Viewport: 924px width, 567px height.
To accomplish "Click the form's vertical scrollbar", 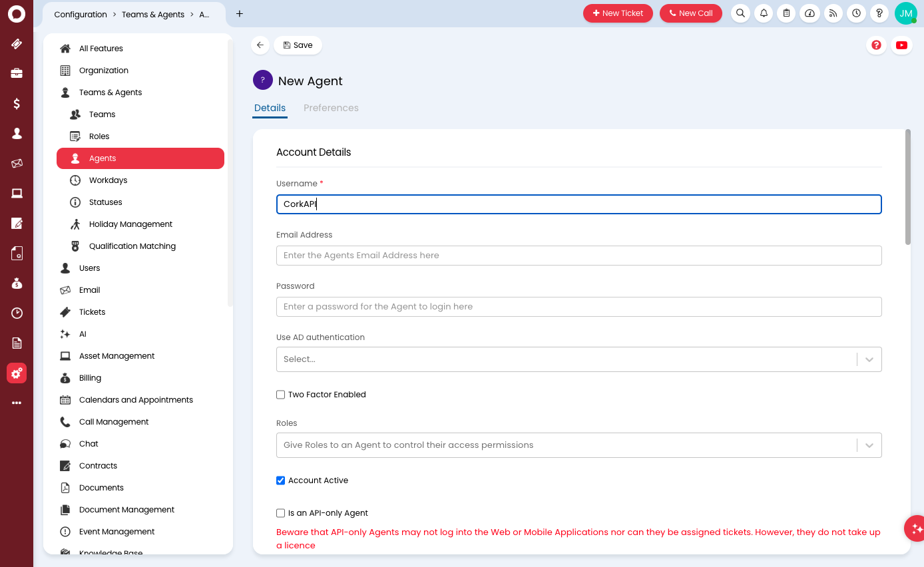I will coord(908,187).
